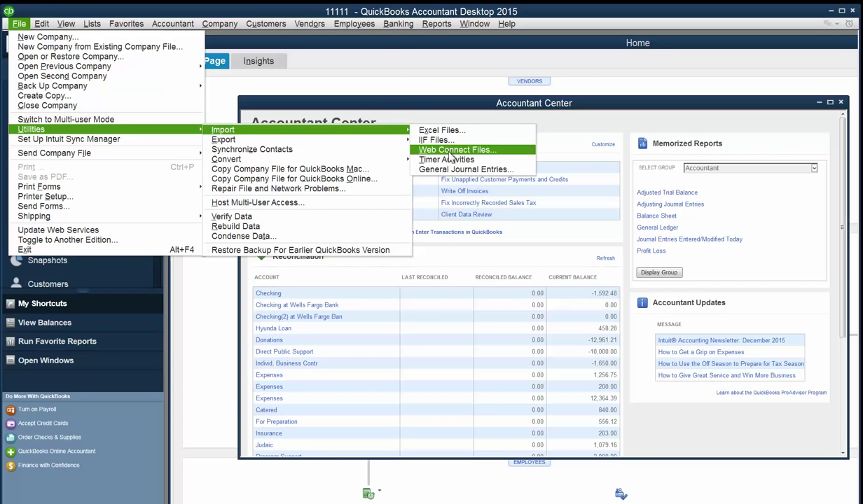Click the grayed chat bubbles icon

click(x=829, y=24)
